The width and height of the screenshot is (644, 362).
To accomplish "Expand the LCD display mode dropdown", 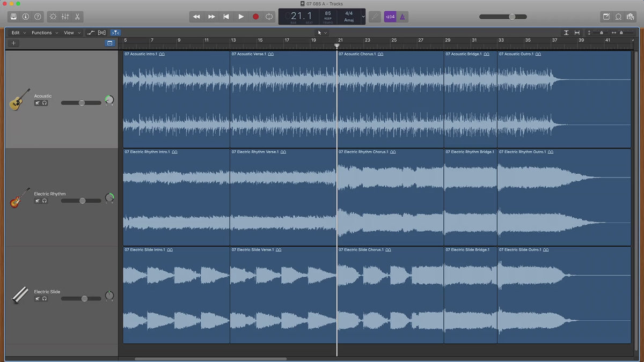I will pos(363,17).
